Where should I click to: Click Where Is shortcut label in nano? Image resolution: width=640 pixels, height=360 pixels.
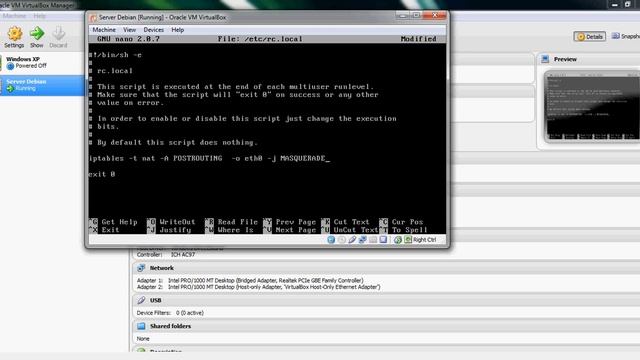pyautogui.click(x=236, y=230)
